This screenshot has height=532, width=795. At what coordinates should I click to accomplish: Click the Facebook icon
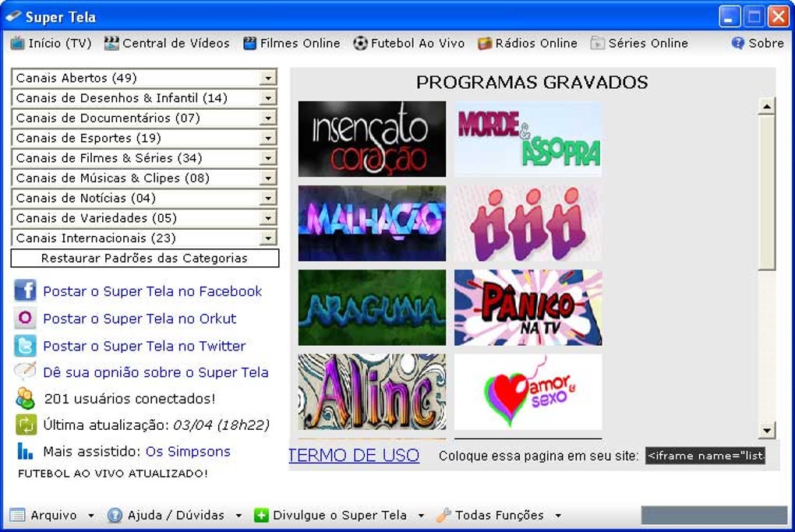coord(25,291)
